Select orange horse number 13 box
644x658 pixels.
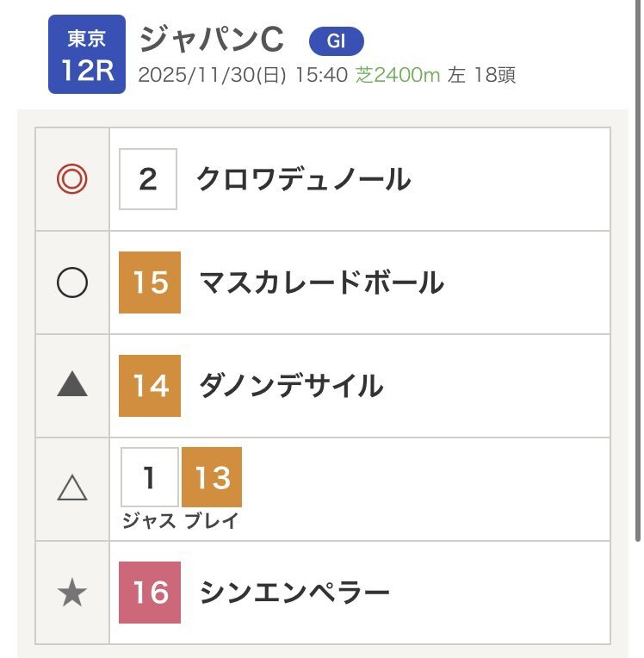pyautogui.click(x=212, y=477)
